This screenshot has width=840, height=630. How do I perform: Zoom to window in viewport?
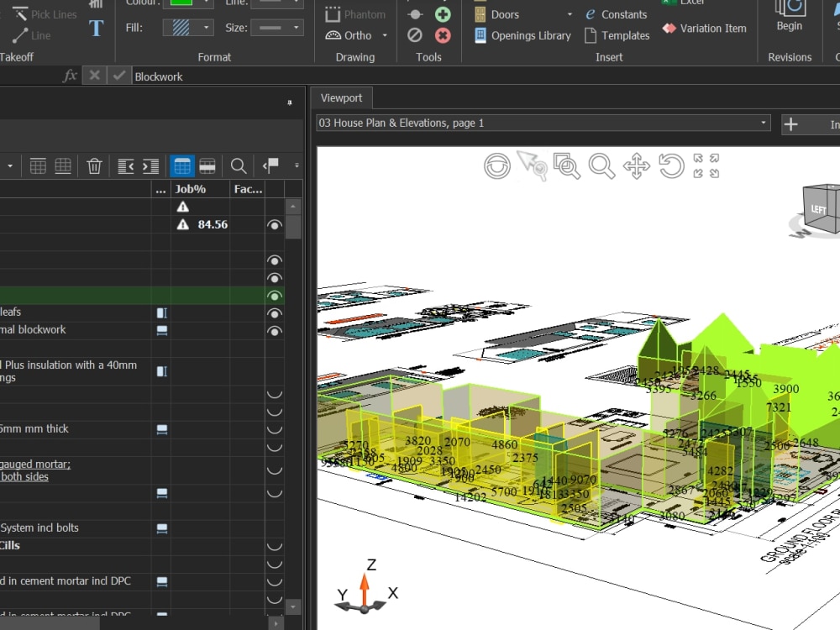coord(567,165)
